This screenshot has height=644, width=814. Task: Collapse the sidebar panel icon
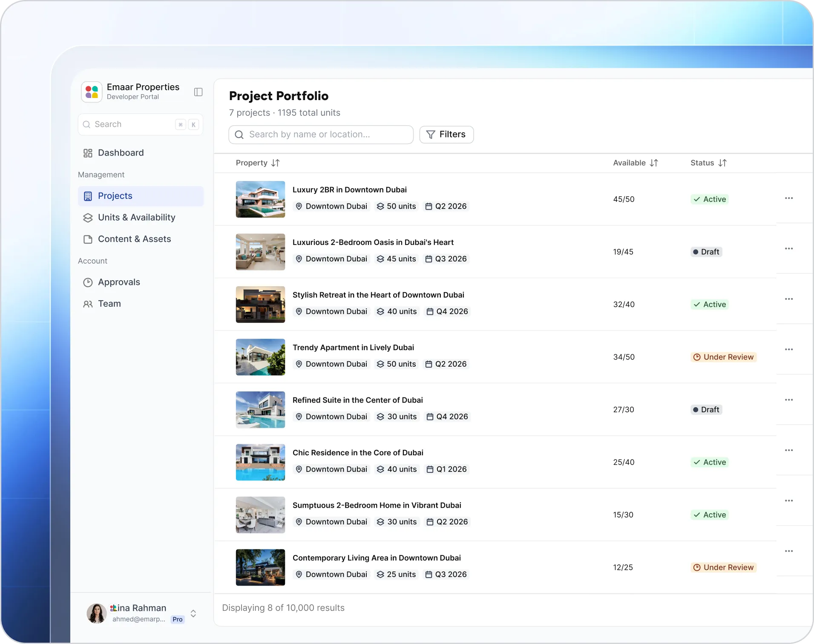pos(198,92)
